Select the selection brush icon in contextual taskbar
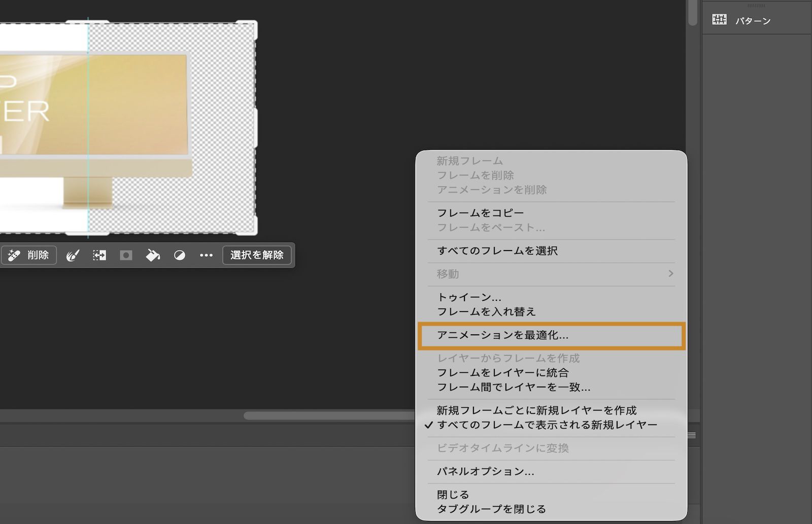812x524 pixels. (73, 255)
